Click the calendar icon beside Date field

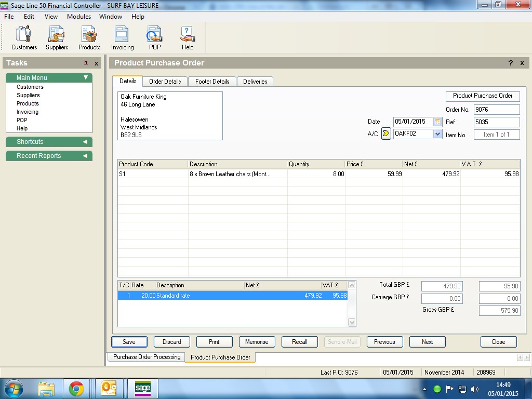tap(437, 122)
